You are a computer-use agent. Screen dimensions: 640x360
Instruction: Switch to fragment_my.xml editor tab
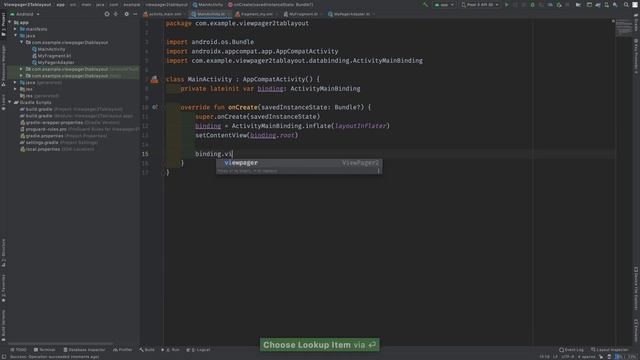(256, 14)
